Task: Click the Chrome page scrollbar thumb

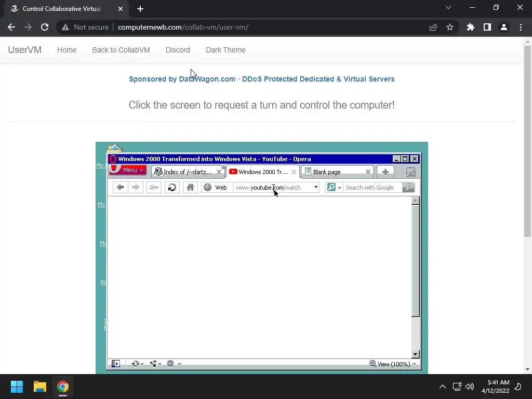Action: 527,141
